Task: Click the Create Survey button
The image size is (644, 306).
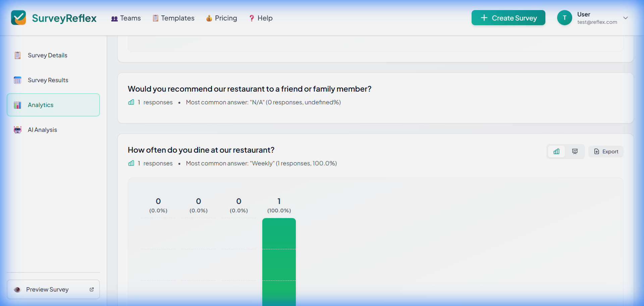Action: [x=508, y=18]
